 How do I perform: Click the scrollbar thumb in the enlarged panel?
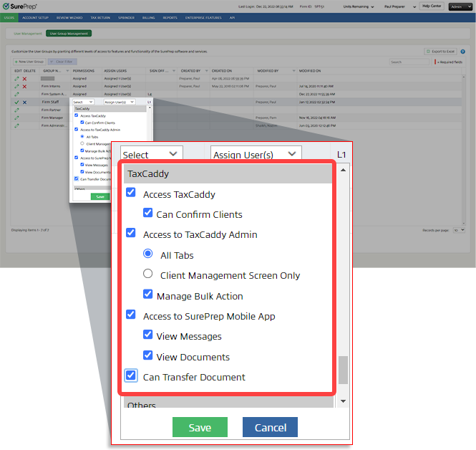click(x=343, y=370)
